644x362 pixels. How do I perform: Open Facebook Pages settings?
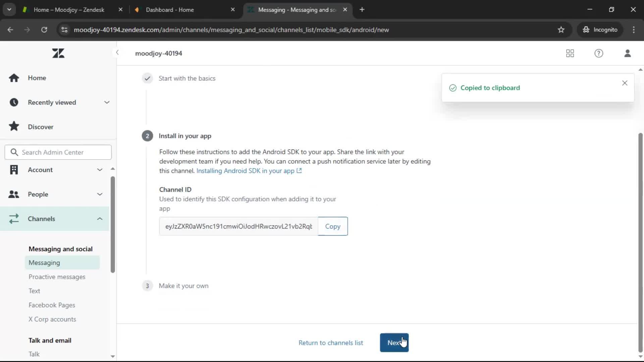[52, 305]
